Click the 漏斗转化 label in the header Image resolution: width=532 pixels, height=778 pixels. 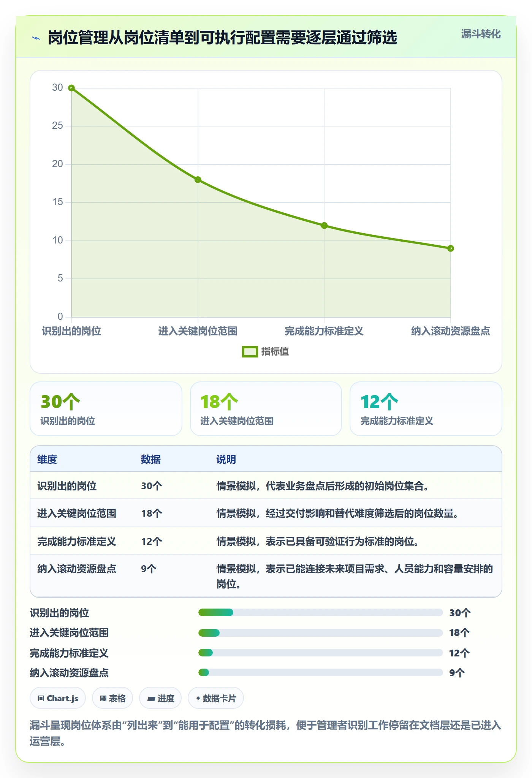click(x=481, y=34)
